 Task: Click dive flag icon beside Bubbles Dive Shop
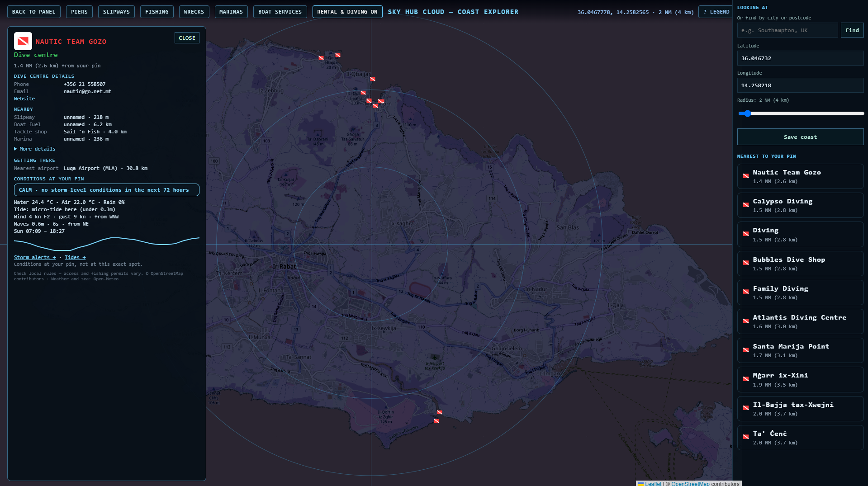(745, 263)
